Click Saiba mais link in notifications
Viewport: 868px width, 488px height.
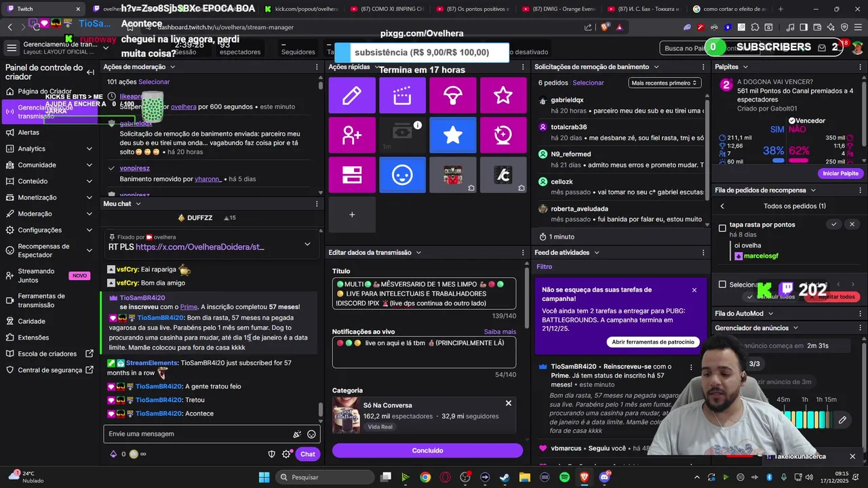[x=500, y=332]
